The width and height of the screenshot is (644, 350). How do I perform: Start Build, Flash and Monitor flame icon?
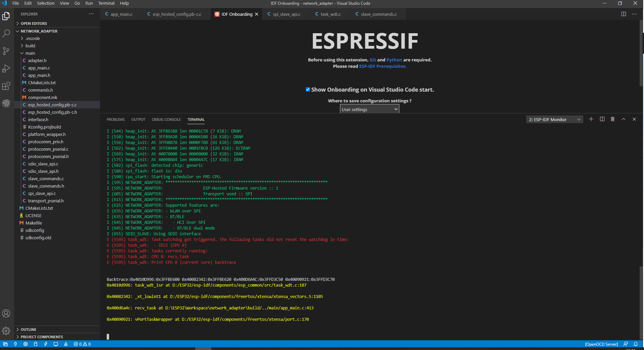(66, 344)
